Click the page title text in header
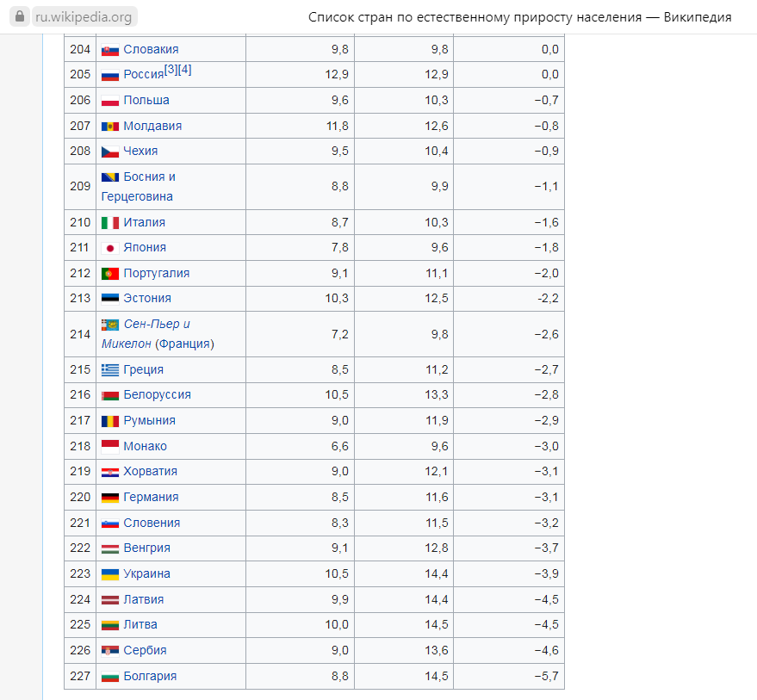This screenshot has height=700, width=757. point(520,17)
